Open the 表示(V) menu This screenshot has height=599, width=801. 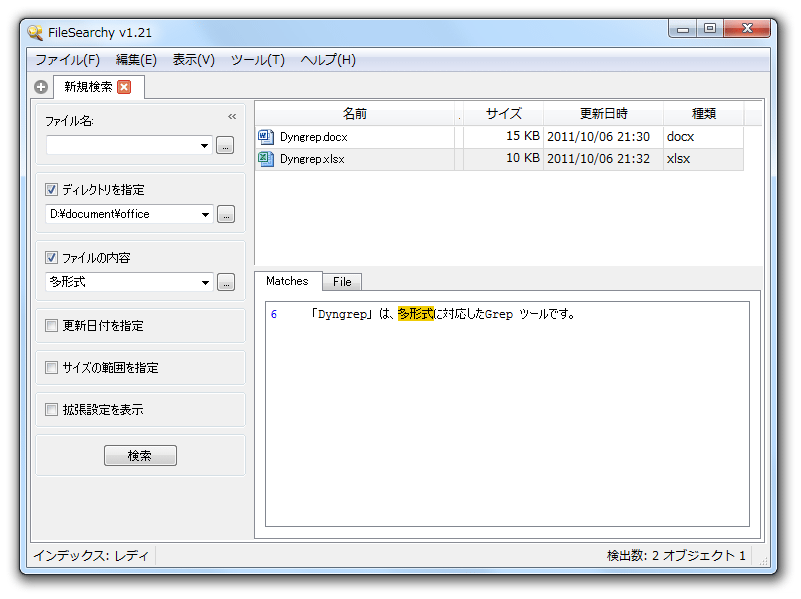pyautogui.click(x=194, y=60)
